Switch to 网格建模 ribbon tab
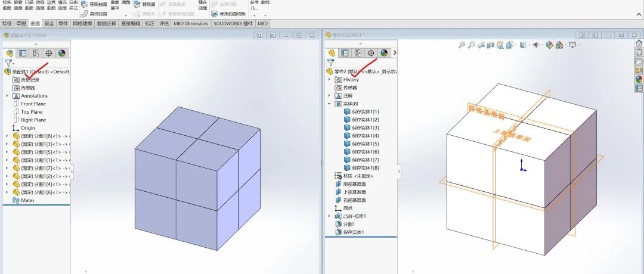This screenshot has height=274, width=644. (82, 24)
